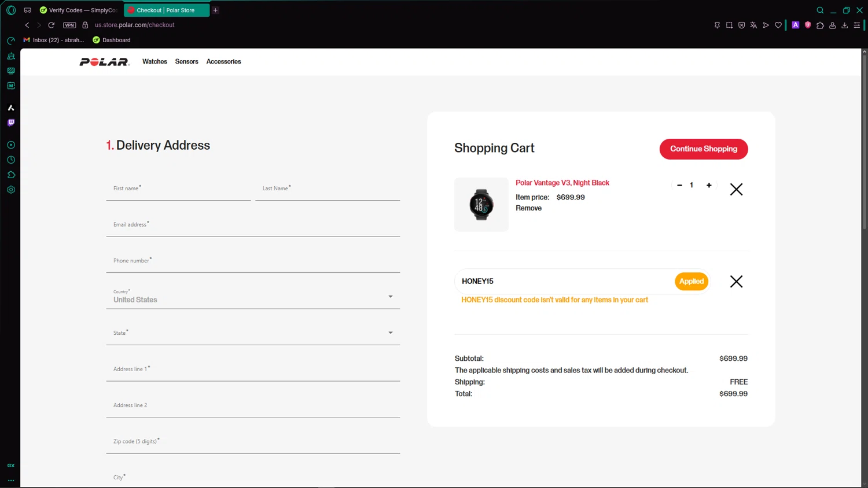Select the Checkout Polar Store tab
This screenshot has height=488, width=868.
point(167,10)
